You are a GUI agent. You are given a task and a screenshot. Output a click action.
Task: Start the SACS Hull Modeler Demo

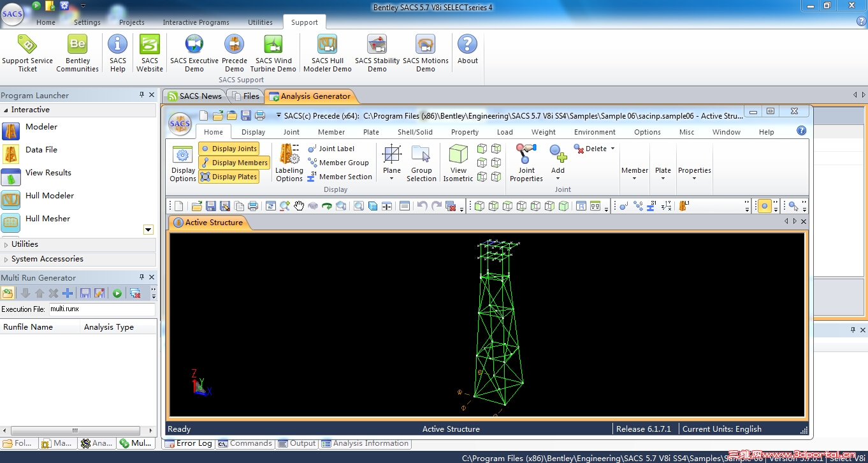tap(328, 53)
